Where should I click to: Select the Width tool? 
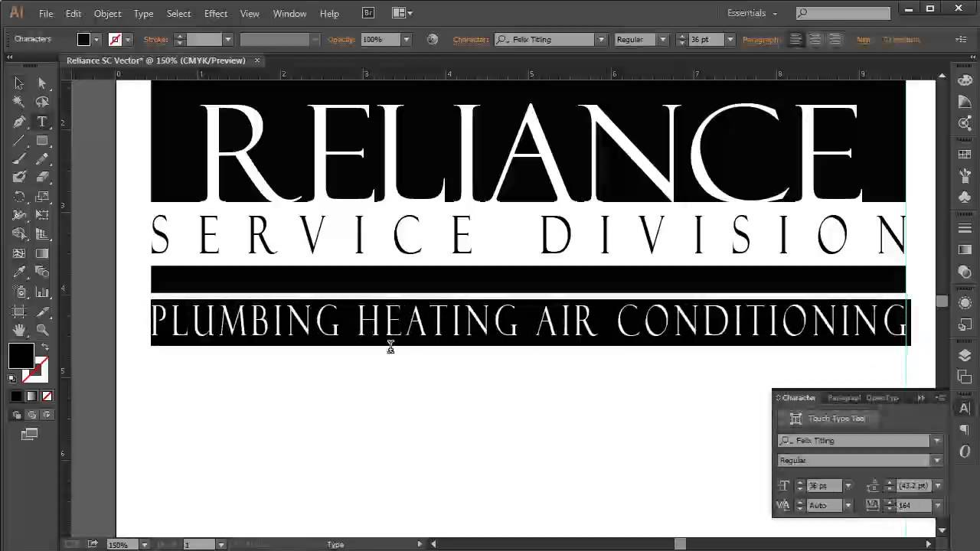point(19,216)
